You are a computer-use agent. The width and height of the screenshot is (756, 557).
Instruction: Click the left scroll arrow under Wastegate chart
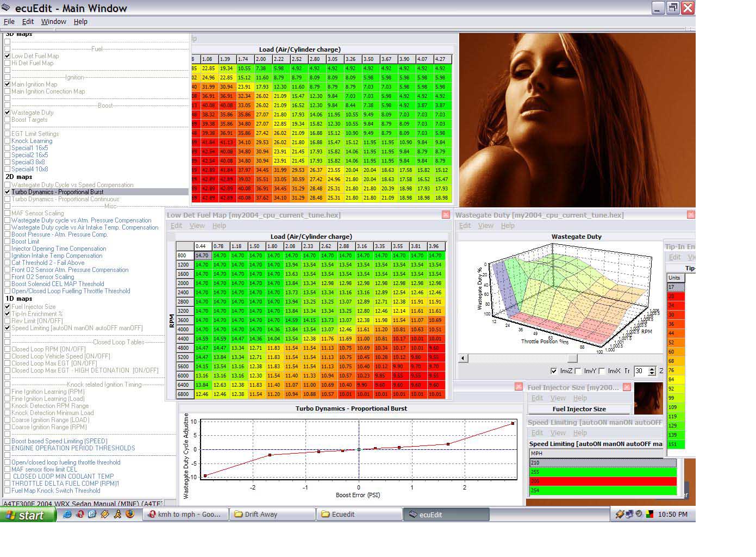point(463,358)
